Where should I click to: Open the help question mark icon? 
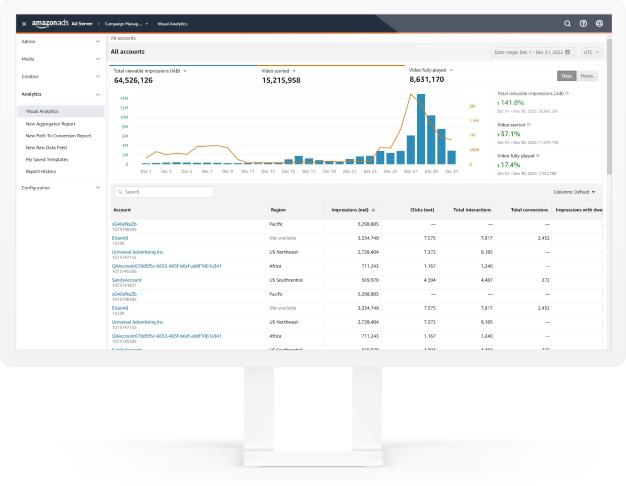(583, 22)
